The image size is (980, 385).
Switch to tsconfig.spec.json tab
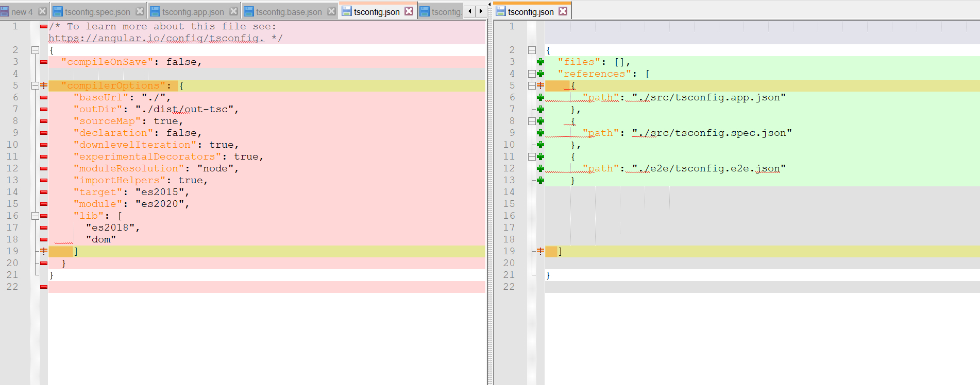[97, 11]
